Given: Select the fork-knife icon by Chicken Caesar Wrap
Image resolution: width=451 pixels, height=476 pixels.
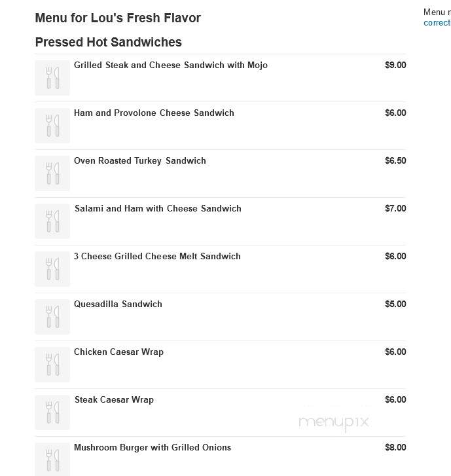Looking at the screenshot, I should [52, 365].
